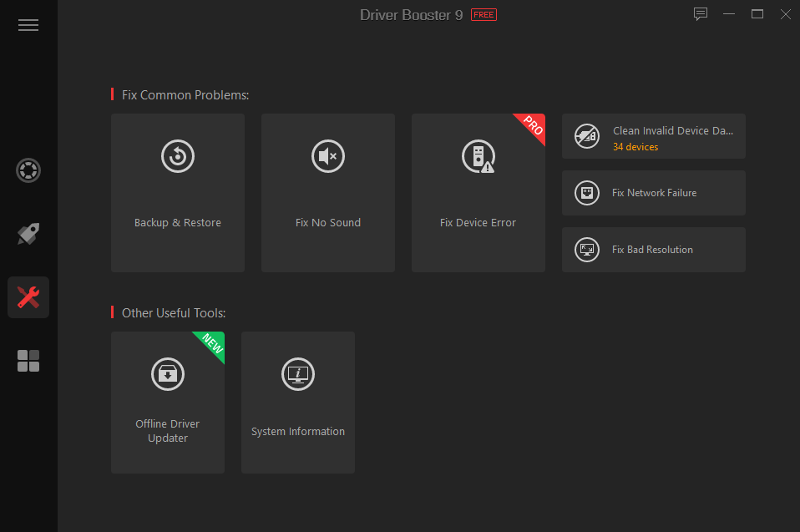Click the Clean Invalid Device Data icon

click(586, 136)
